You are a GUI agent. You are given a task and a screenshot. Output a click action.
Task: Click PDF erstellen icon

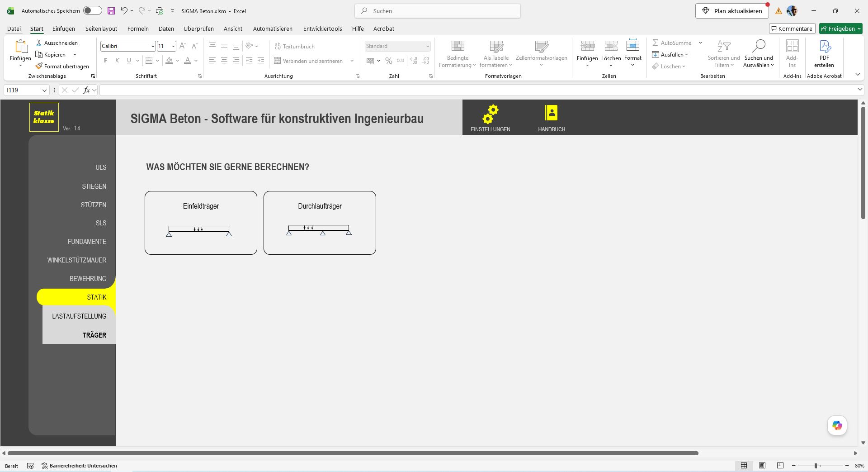tap(824, 46)
